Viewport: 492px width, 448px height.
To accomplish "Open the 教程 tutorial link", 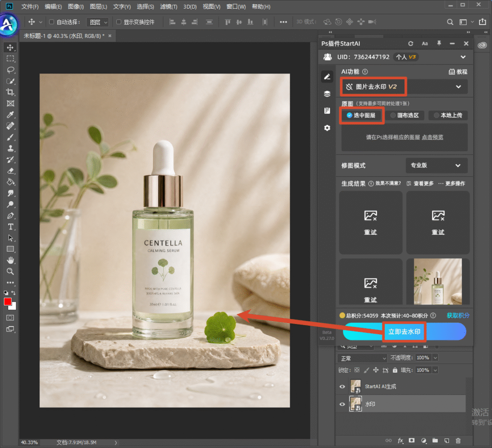I will pos(458,72).
